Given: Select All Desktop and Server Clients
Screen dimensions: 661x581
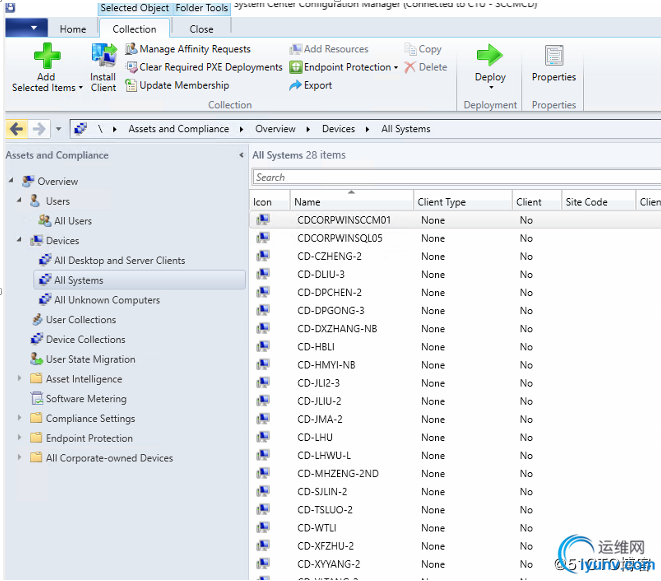Looking at the screenshot, I should tap(119, 261).
